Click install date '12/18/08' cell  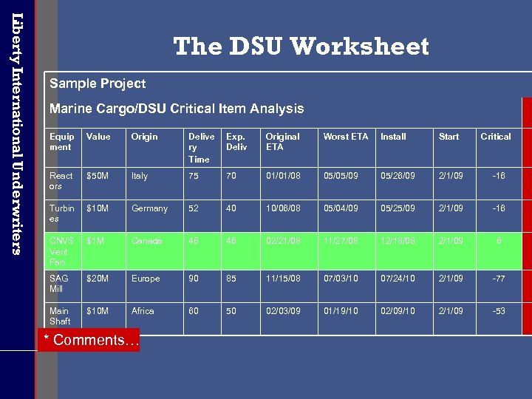tap(404, 251)
